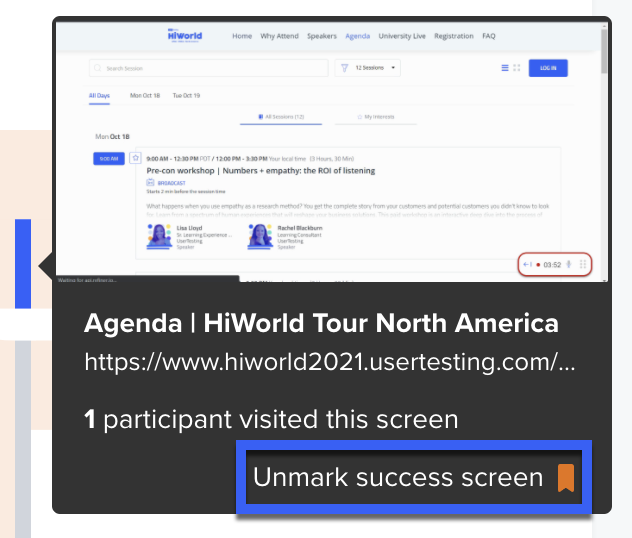632x538 pixels.
Task: Click the recorder collapse arrow icon
Action: pyautogui.click(x=527, y=264)
